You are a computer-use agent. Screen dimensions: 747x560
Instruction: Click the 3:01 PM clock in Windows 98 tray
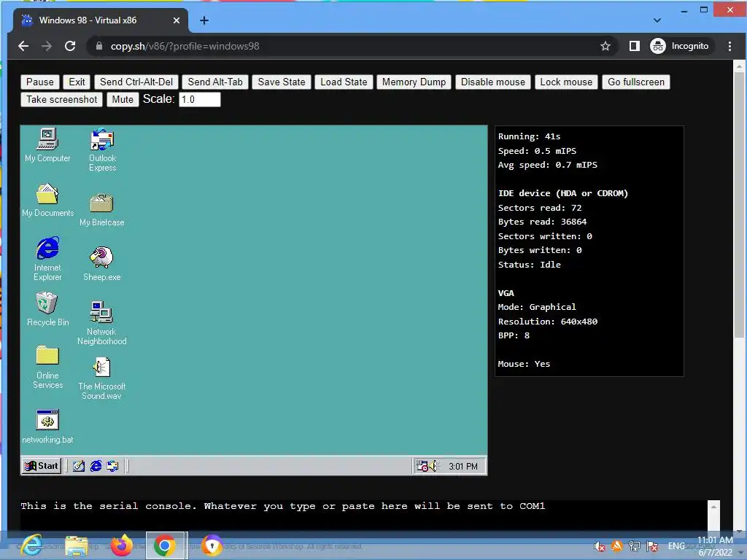(463, 466)
